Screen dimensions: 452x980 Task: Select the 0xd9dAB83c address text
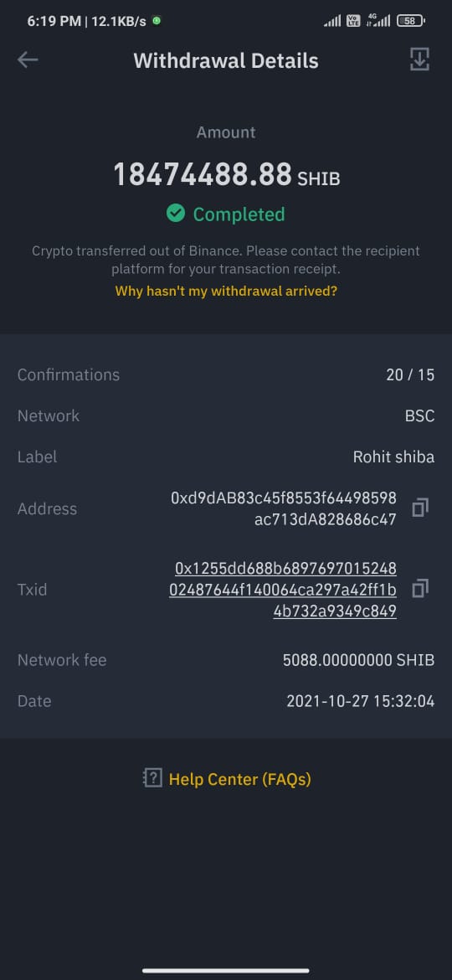(x=284, y=508)
